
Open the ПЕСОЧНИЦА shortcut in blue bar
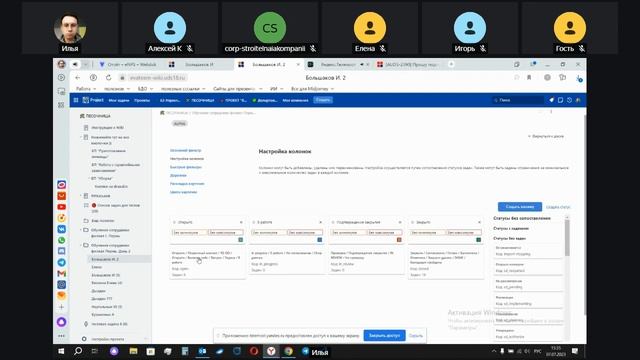tap(200, 100)
